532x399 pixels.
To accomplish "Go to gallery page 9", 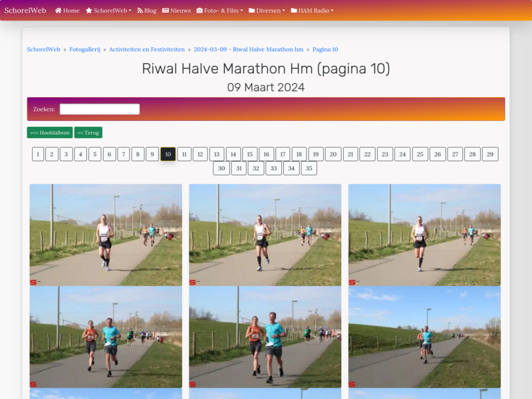I will [152, 154].
